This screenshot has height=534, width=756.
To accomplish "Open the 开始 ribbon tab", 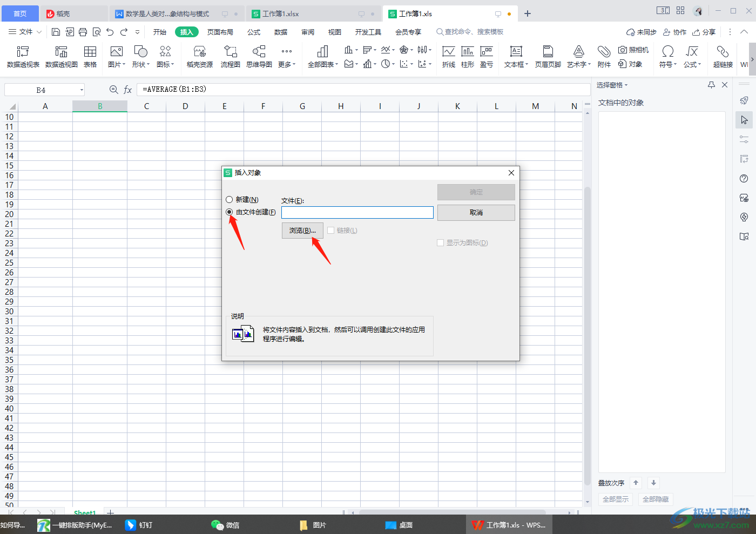I will click(160, 32).
